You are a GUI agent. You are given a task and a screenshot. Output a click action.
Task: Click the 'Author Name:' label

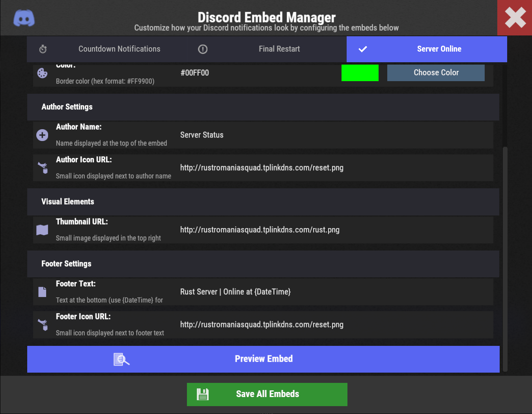pyautogui.click(x=79, y=127)
